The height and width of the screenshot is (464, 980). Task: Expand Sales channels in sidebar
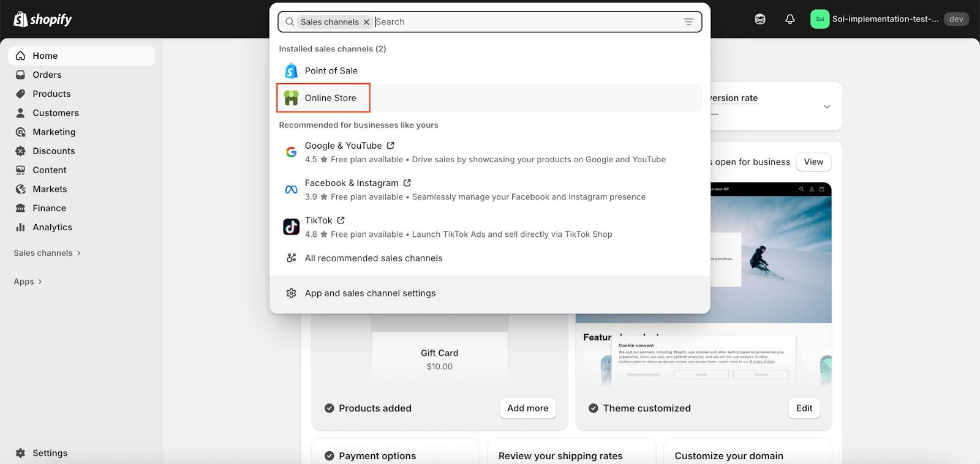[47, 253]
